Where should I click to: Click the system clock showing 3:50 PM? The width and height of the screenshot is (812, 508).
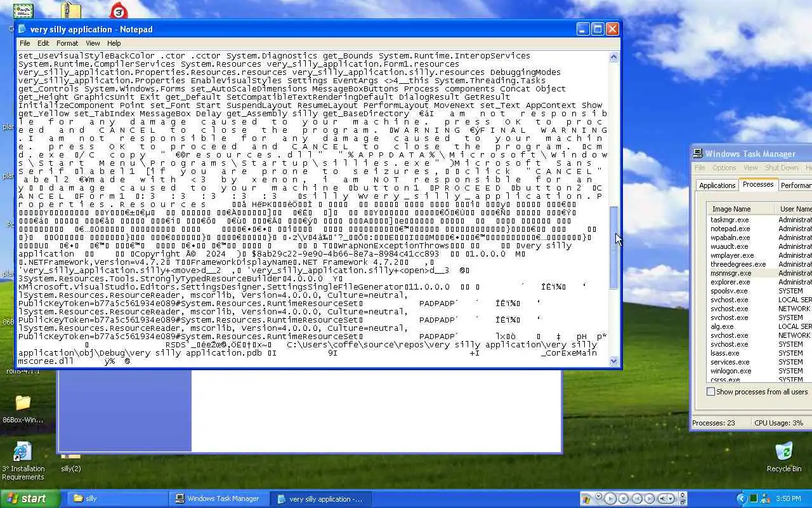tap(789, 498)
